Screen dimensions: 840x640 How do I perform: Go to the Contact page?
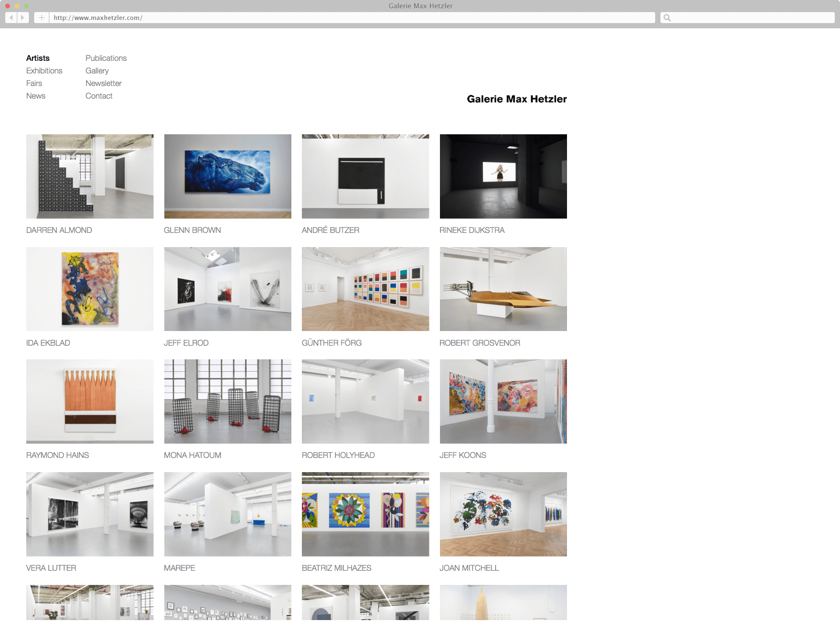(x=99, y=96)
